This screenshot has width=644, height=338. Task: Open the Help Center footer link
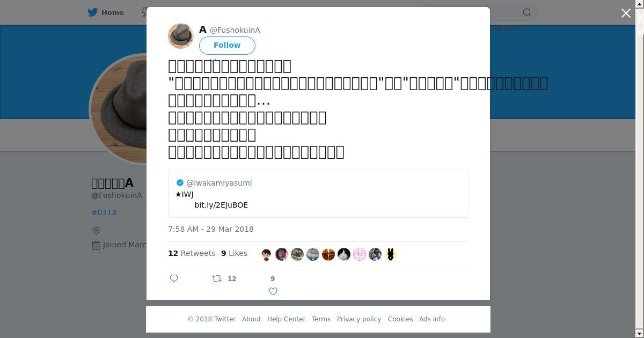(286, 319)
